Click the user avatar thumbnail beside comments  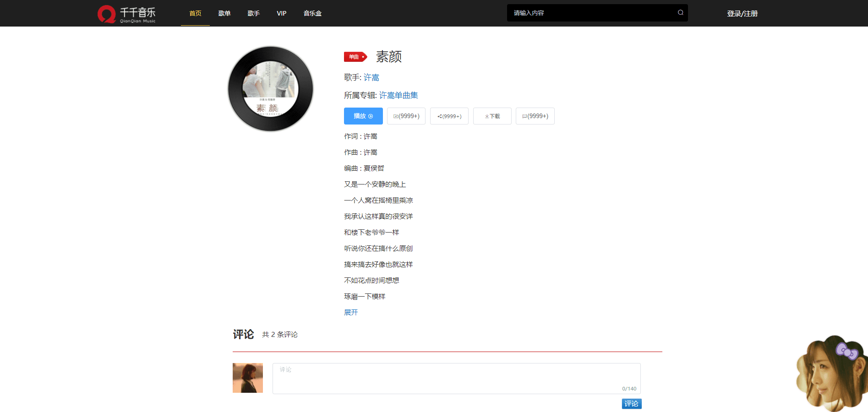pos(247,378)
